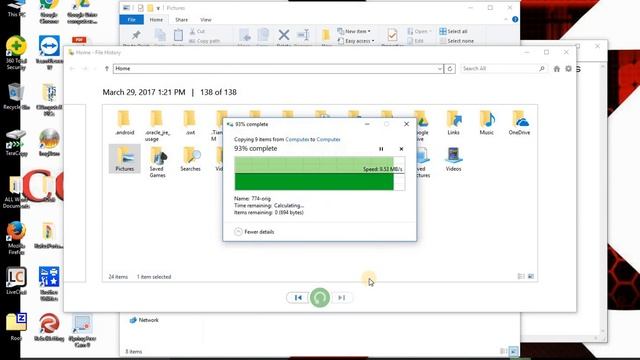Click the destination Computer link in copy dialog
The width and height of the screenshot is (640, 360).
click(x=328, y=139)
